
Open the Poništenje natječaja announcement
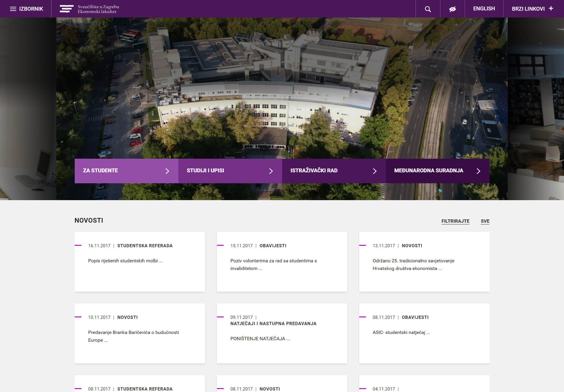coord(260,339)
